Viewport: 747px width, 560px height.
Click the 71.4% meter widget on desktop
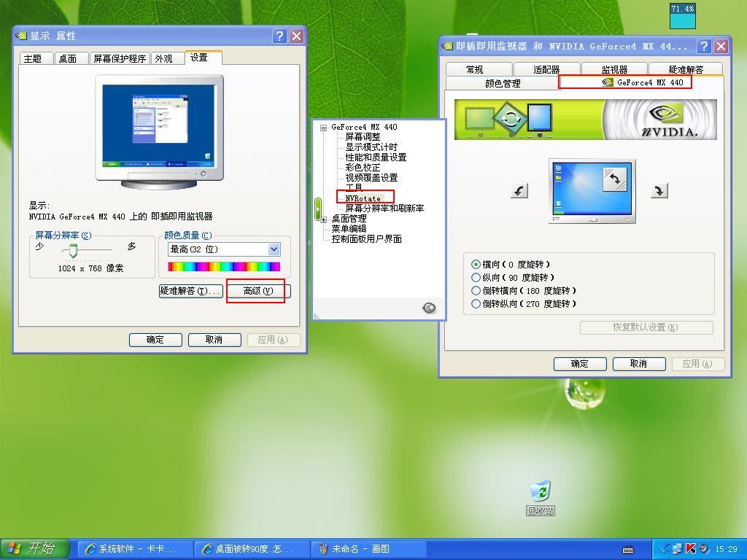pos(683,16)
